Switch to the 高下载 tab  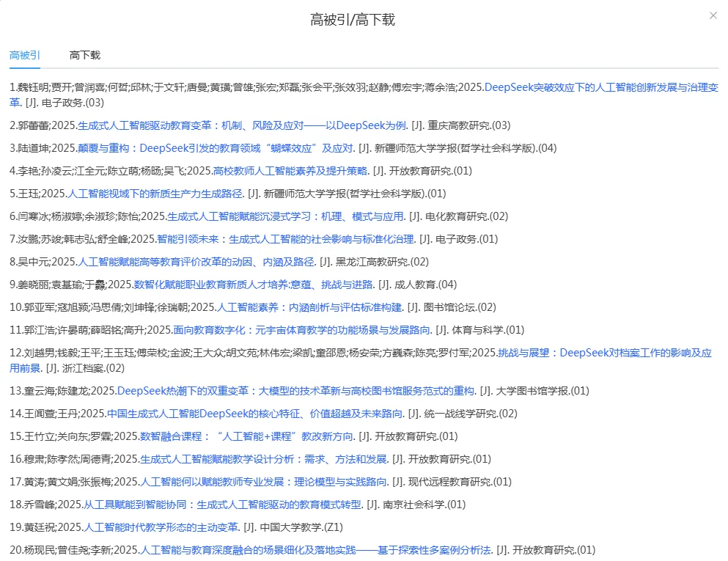tap(85, 55)
